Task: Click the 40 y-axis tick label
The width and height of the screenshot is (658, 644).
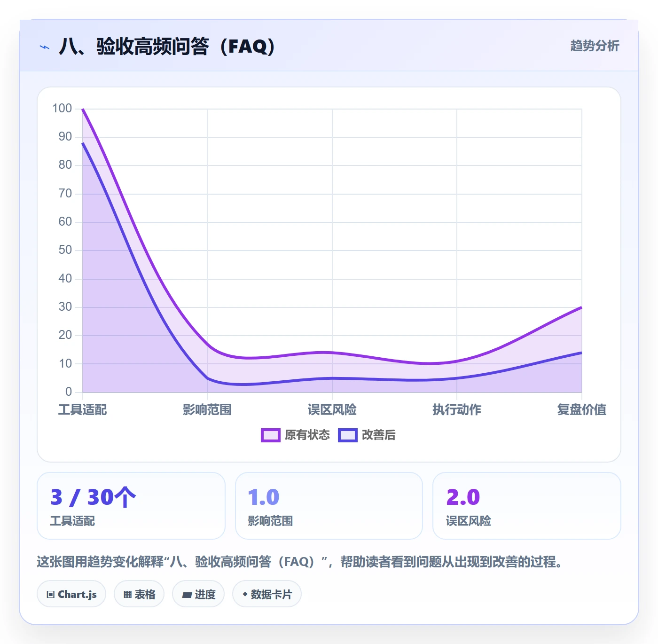Action: 65,278
